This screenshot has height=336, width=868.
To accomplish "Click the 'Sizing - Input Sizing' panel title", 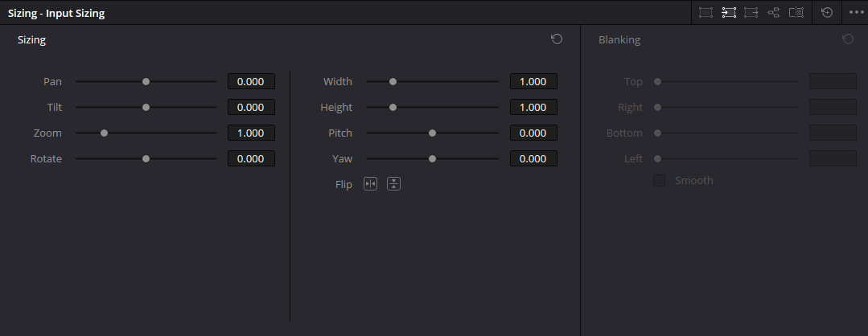I will tap(56, 13).
